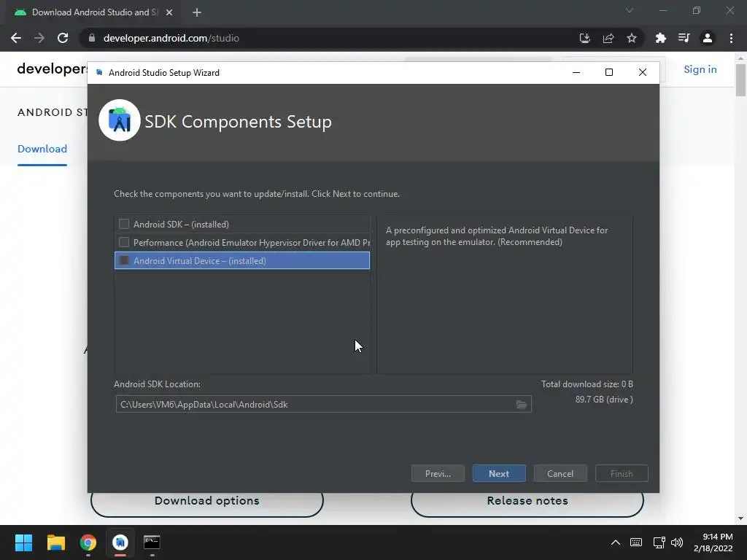Switch to Android Studio taskbar icon
The height and width of the screenshot is (560, 747).
pos(120,542)
